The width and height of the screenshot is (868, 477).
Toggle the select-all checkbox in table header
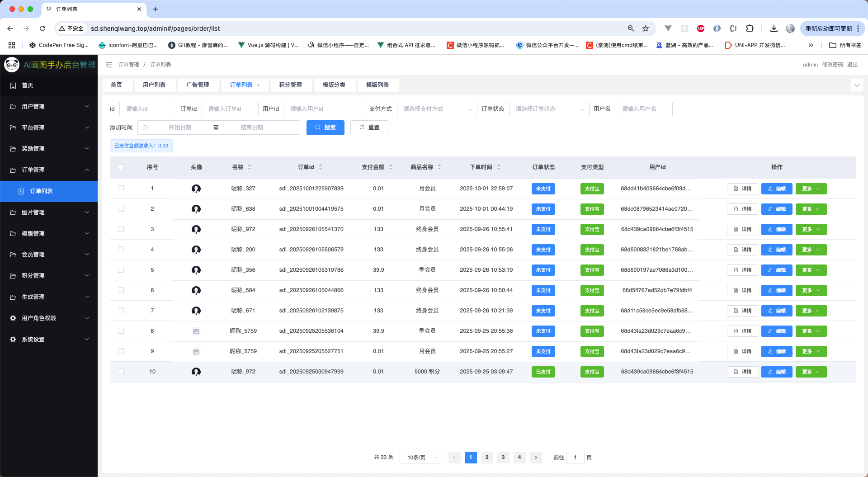(x=121, y=167)
